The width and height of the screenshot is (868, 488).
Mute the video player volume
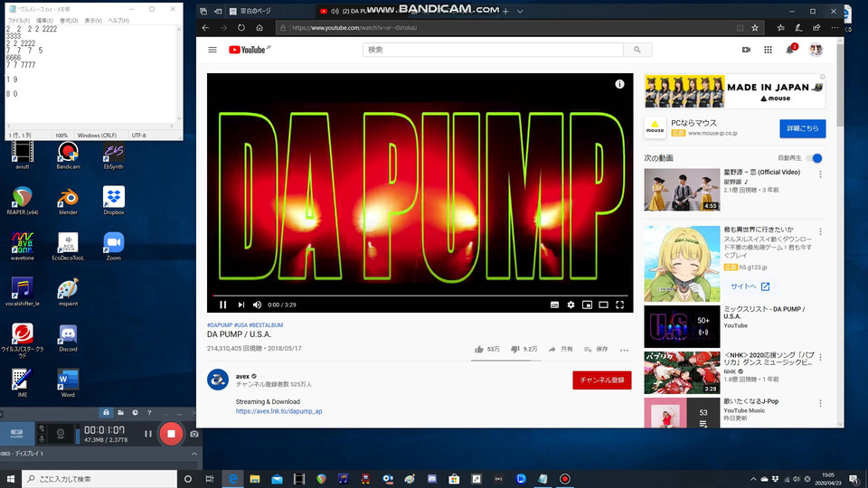tap(257, 305)
